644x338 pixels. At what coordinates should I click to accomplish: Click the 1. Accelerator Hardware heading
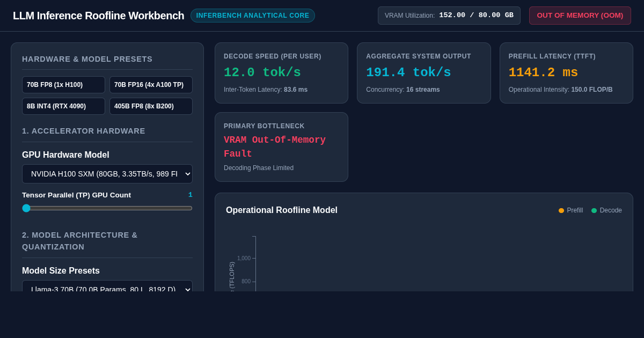(x=84, y=131)
